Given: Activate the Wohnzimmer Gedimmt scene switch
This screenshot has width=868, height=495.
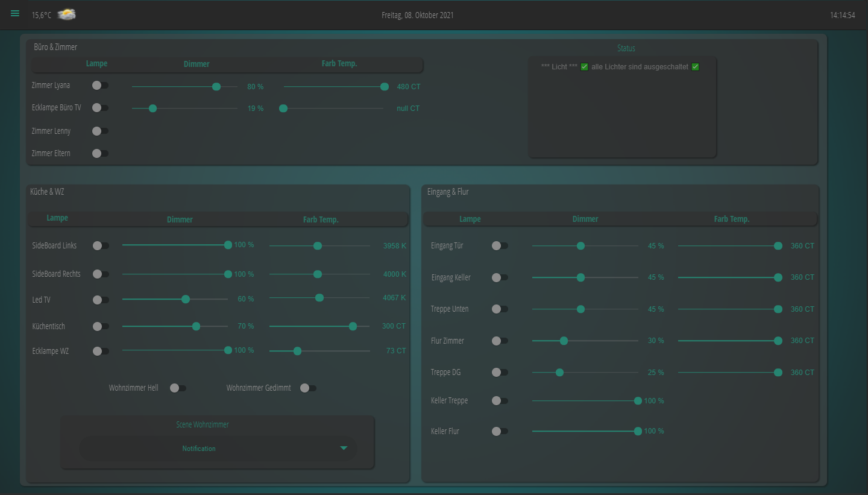Looking at the screenshot, I should coord(308,388).
